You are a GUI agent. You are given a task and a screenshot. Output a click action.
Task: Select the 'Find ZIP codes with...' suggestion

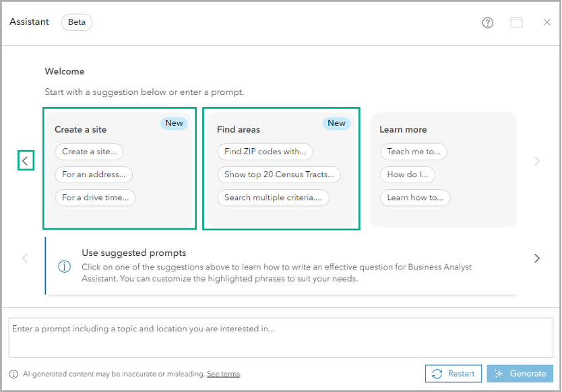click(x=265, y=152)
